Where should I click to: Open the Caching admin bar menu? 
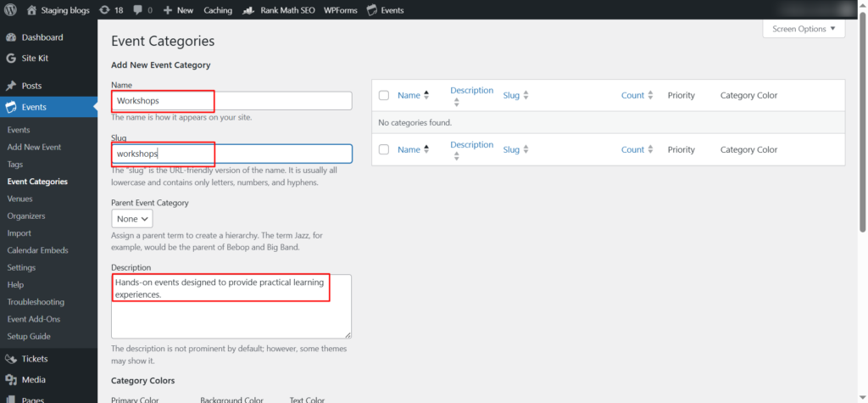point(218,10)
